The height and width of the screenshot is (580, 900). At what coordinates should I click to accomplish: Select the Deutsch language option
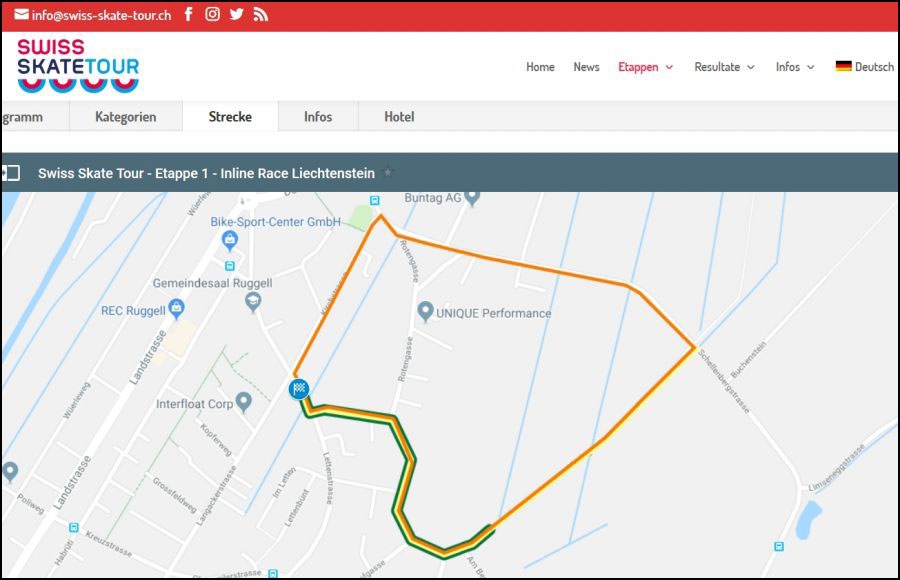[865, 67]
